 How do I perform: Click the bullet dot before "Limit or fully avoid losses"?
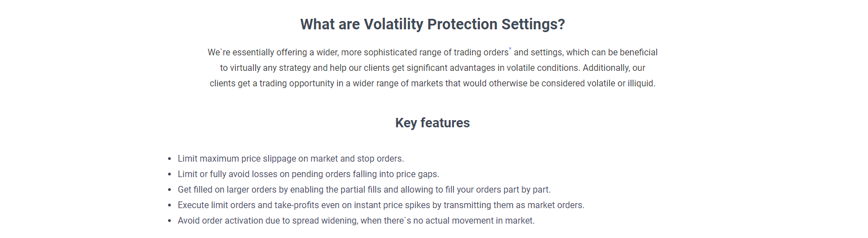(170, 174)
